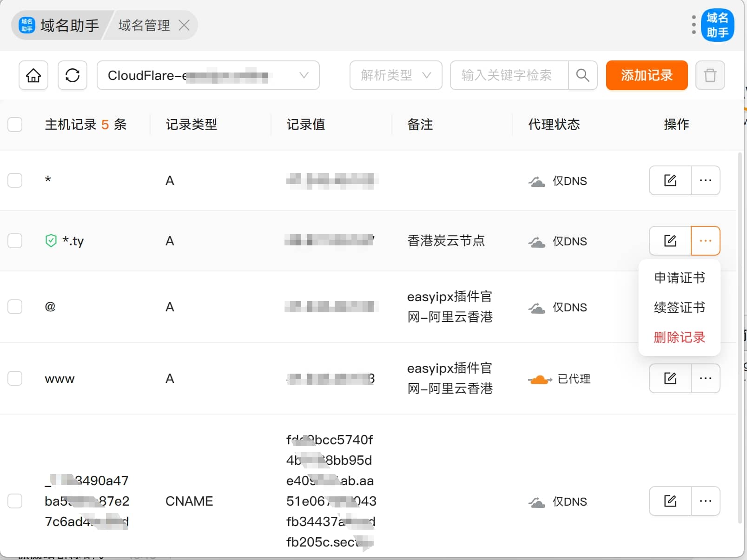This screenshot has width=747, height=560.
Task: Click the 已代理 status text
Action: pos(574,379)
